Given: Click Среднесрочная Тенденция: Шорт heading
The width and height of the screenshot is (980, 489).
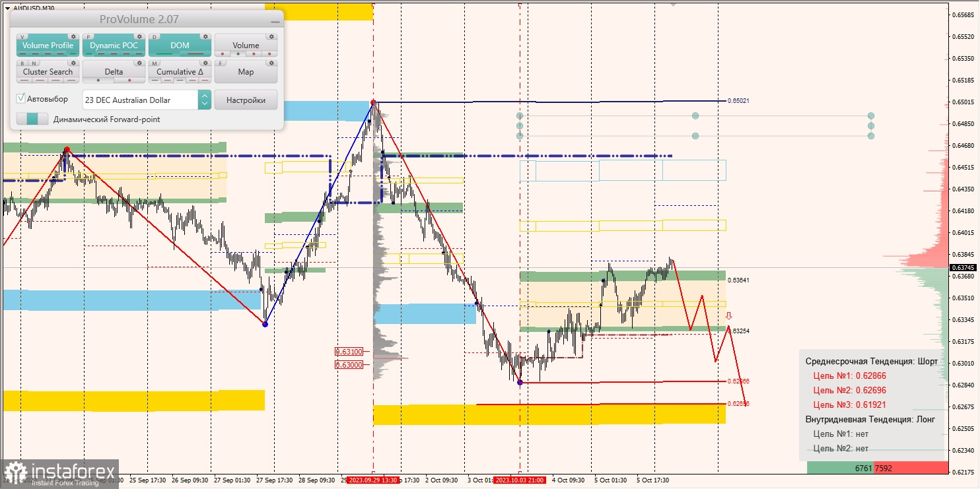Looking at the screenshot, I should point(871,361).
